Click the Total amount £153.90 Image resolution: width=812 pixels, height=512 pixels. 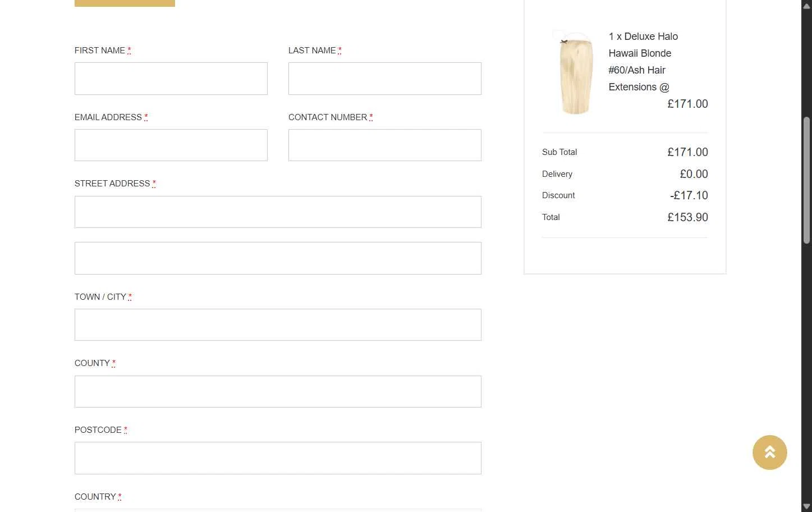(x=687, y=217)
